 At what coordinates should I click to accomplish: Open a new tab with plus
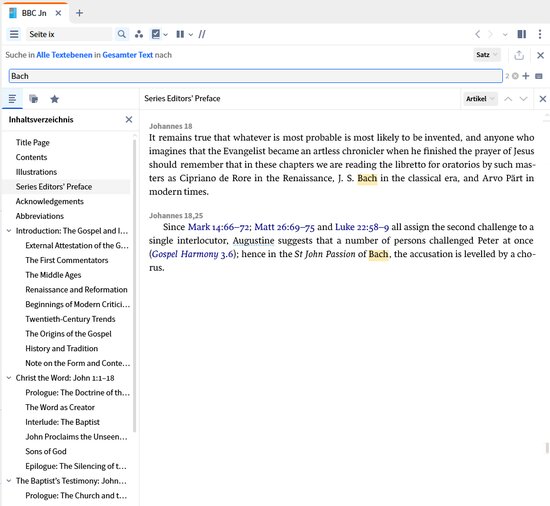[80, 13]
